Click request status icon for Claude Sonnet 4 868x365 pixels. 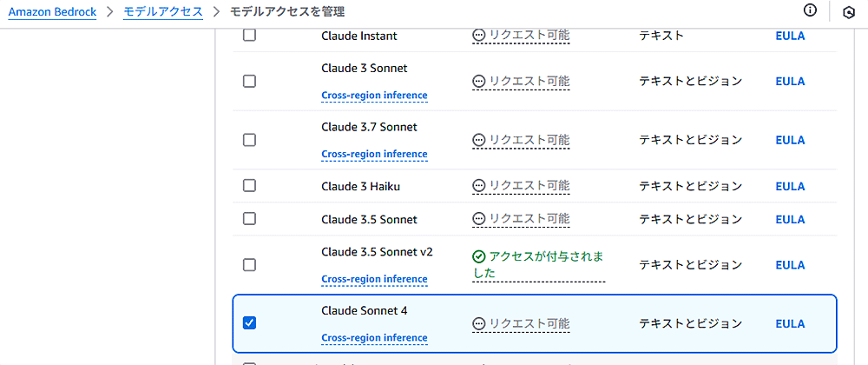click(x=478, y=323)
